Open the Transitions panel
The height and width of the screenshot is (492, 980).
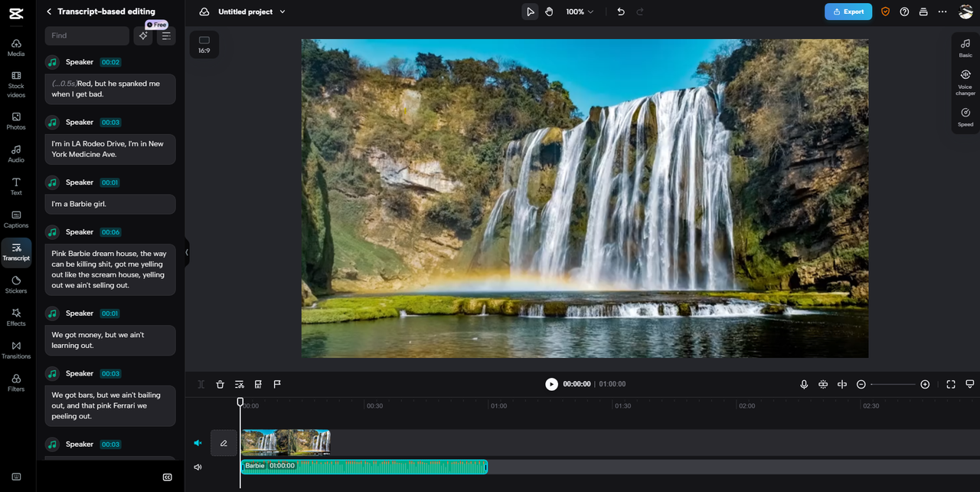coord(16,350)
